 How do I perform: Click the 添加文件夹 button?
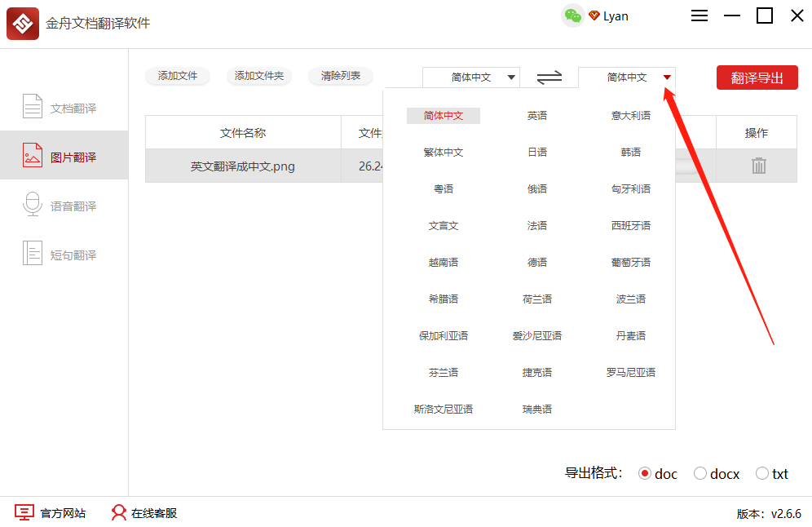tap(259, 76)
